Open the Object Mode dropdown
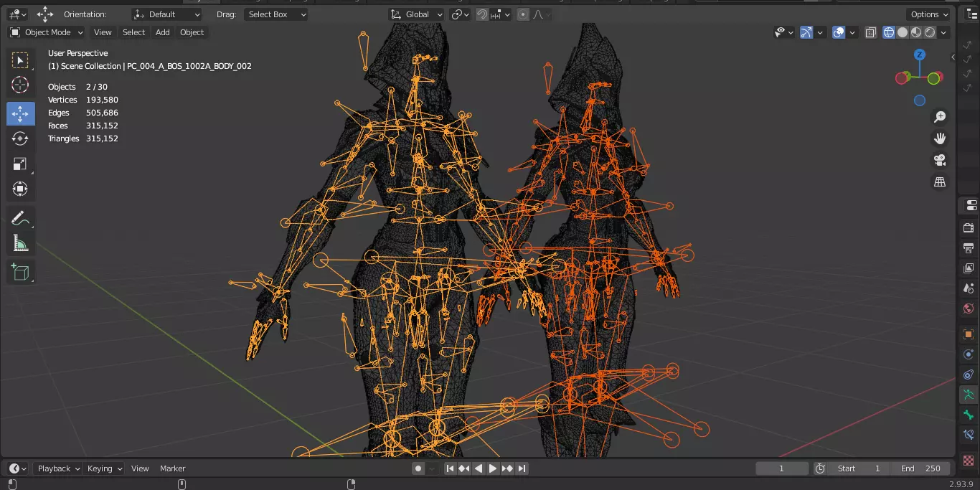 [x=47, y=32]
